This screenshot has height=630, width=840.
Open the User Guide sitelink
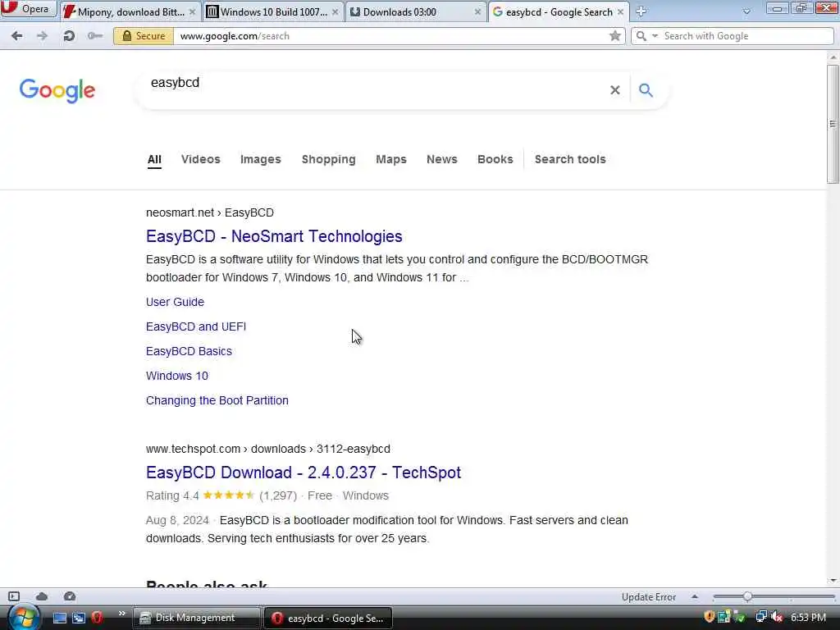175,302
